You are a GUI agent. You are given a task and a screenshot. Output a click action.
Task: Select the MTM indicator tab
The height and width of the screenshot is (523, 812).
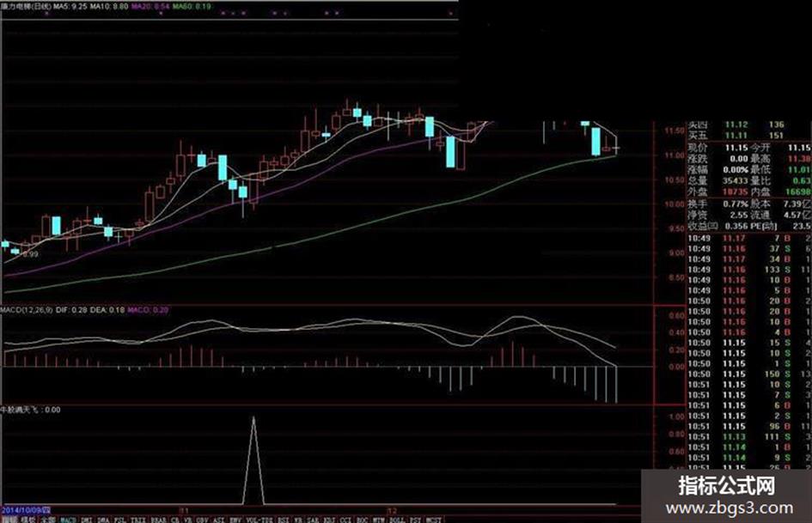click(379, 520)
